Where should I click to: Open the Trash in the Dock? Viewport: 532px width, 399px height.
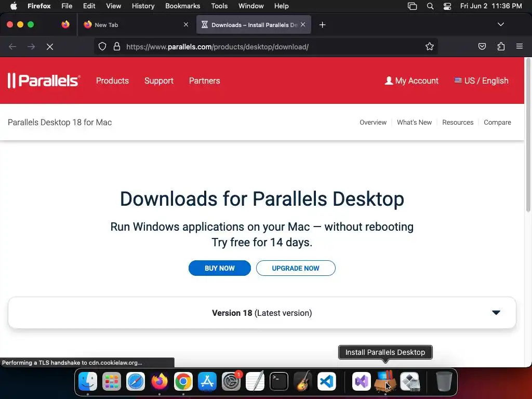pyautogui.click(x=444, y=381)
